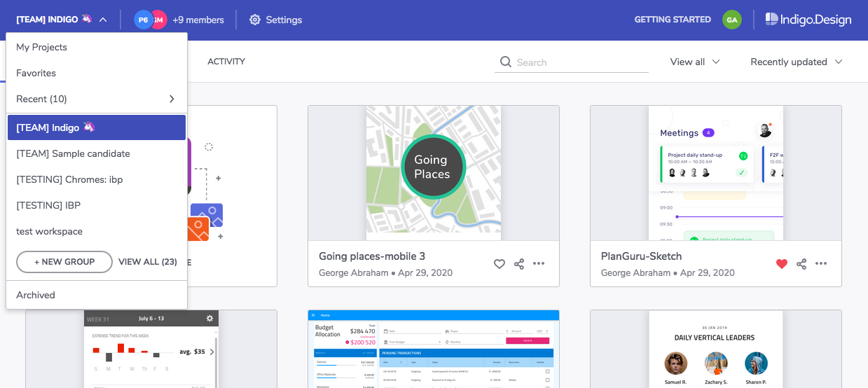Collapse the [TEAM] INDIGO workspace dropdown
The image size is (868, 388).
tap(103, 20)
